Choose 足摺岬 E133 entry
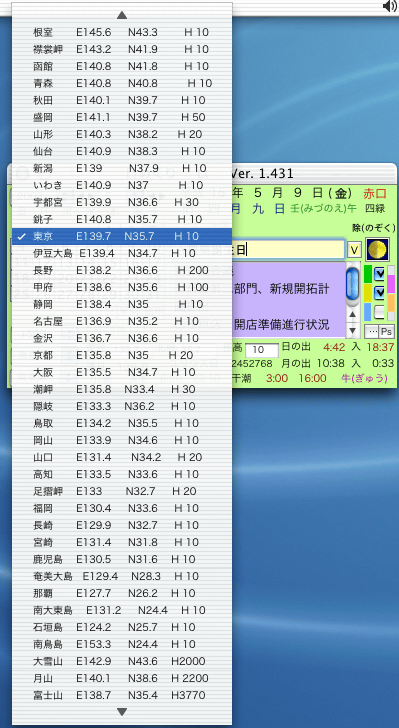The image size is (399, 728). click(122, 491)
